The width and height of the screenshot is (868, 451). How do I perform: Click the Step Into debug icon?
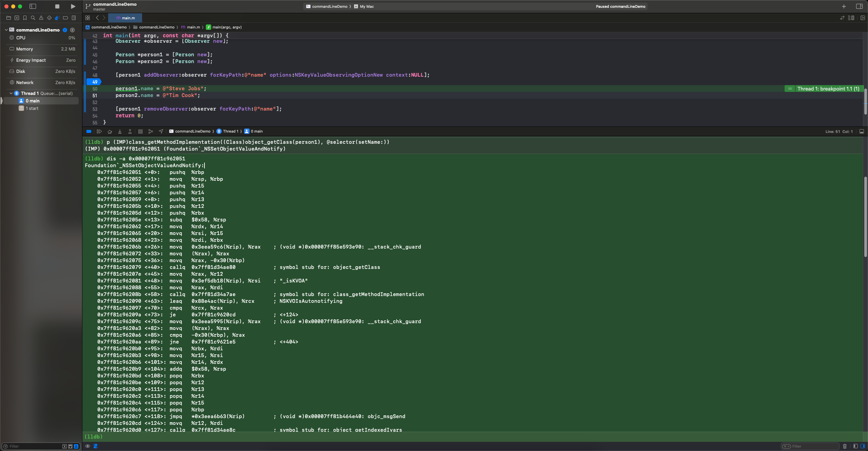coord(120,132)
